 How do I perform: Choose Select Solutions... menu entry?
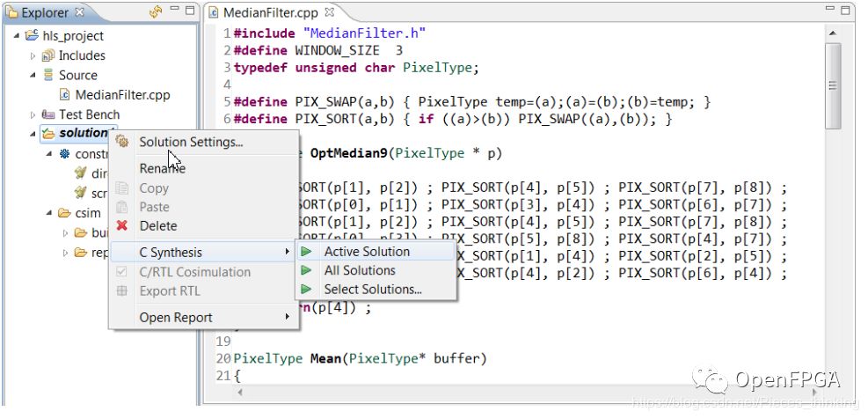point(376,290)
